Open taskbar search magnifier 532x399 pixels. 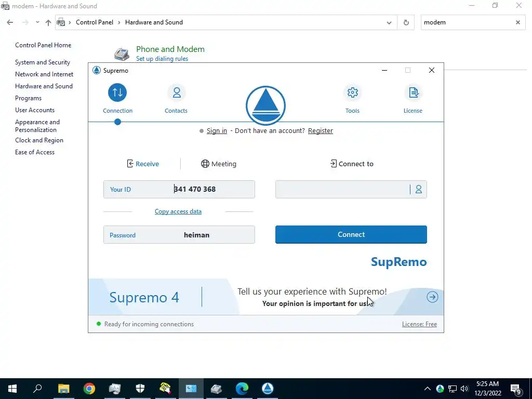37,389
